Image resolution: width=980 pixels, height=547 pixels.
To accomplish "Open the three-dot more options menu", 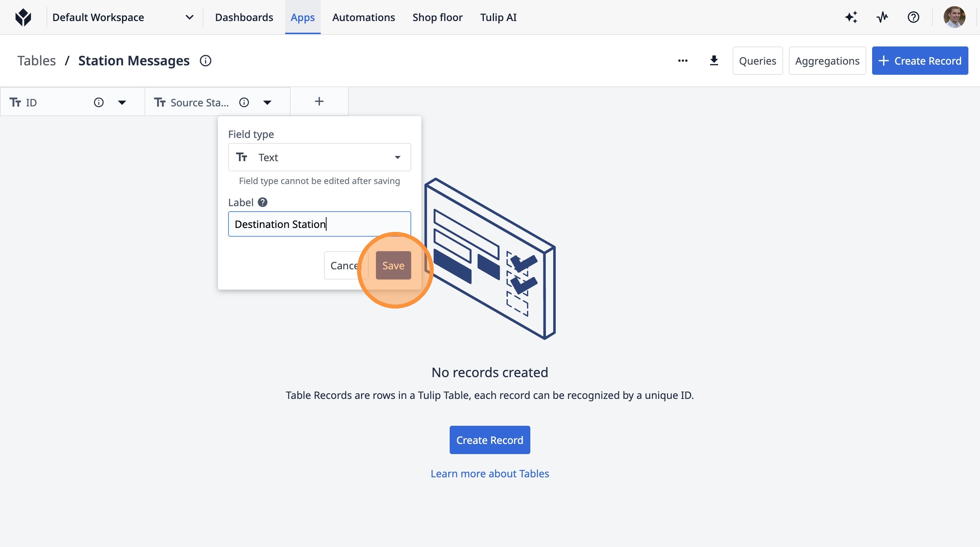I will (x=683, y=61).
